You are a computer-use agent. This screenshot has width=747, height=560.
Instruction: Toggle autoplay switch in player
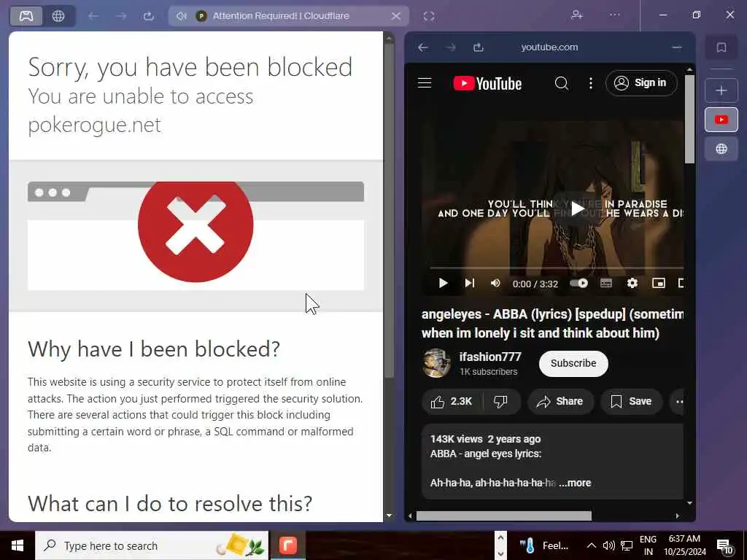pos(579,284)
